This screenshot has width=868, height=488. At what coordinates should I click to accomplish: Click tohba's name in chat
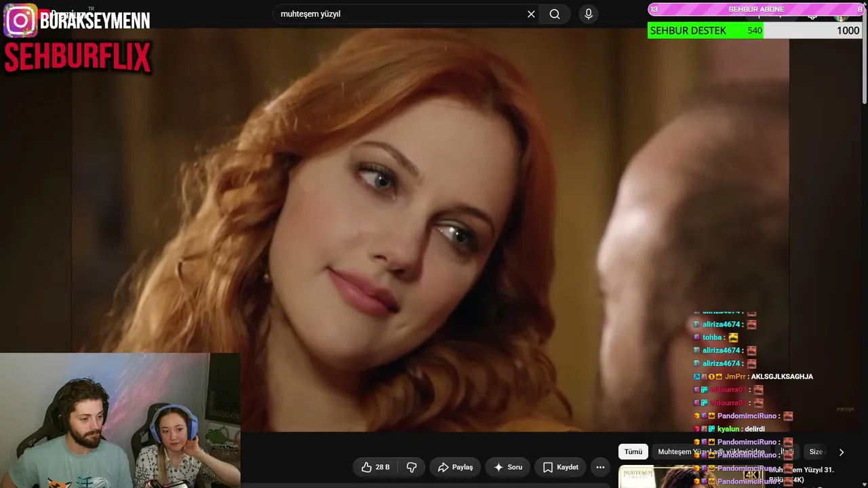click(712, 338)
